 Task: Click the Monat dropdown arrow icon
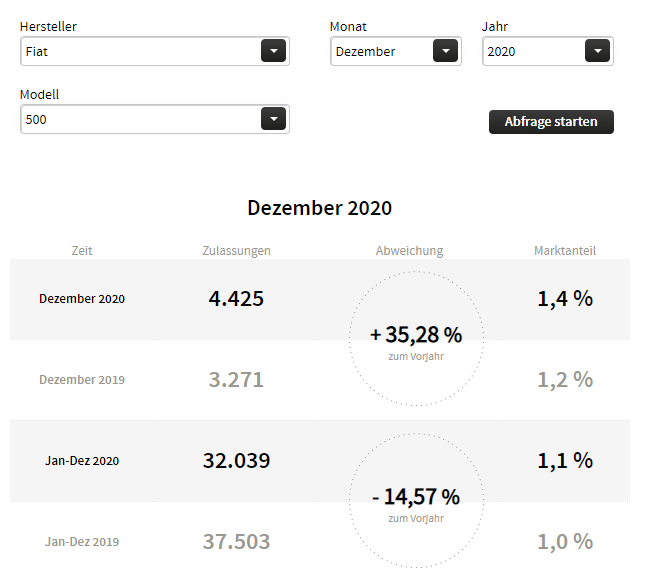(445, 51)
